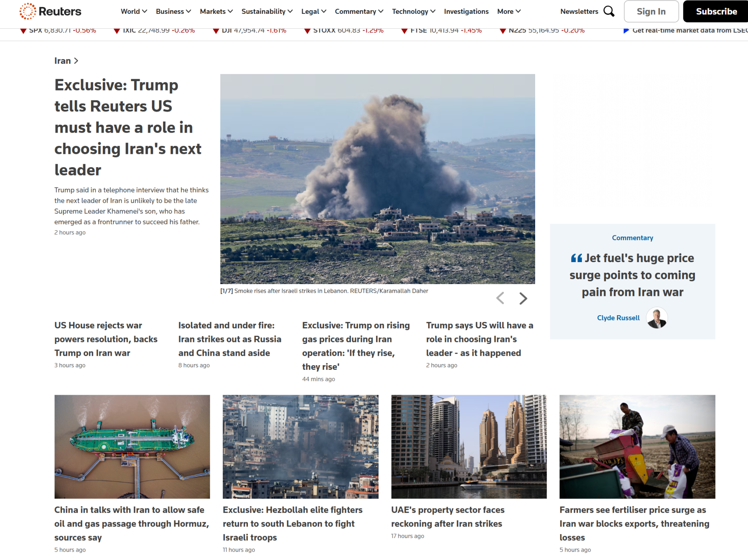Open the search magnifier icon
Image resolution: width=748 pixels, height=560 pixels.
coord(609,11)
